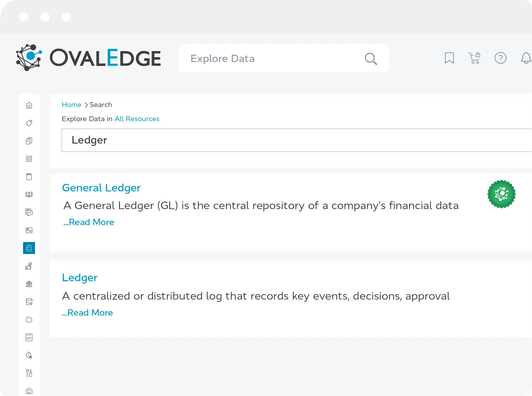This screenshot has width=532, height=396.
Task: Open the open-book glossary sidebar icon
Action: [29, 194]
